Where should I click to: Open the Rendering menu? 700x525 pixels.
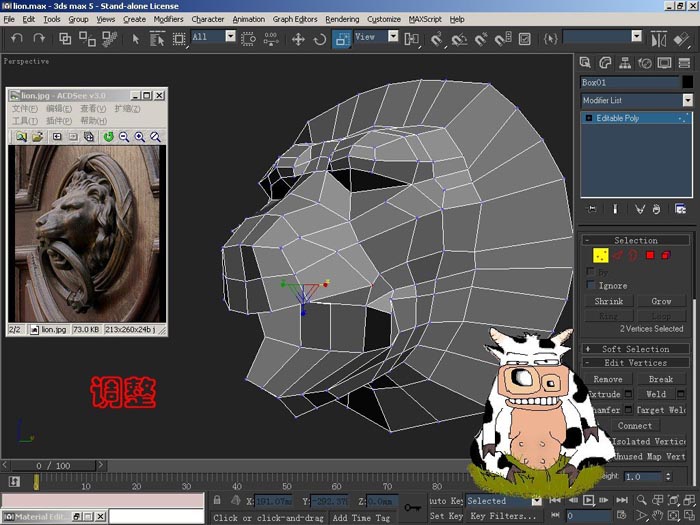342,19
